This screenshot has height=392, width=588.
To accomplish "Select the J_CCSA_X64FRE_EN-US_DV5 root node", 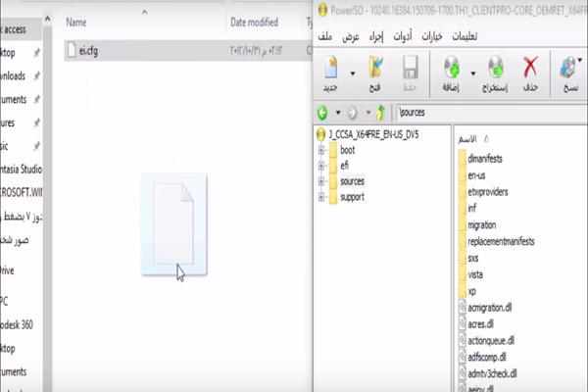I will pos(373,134).
